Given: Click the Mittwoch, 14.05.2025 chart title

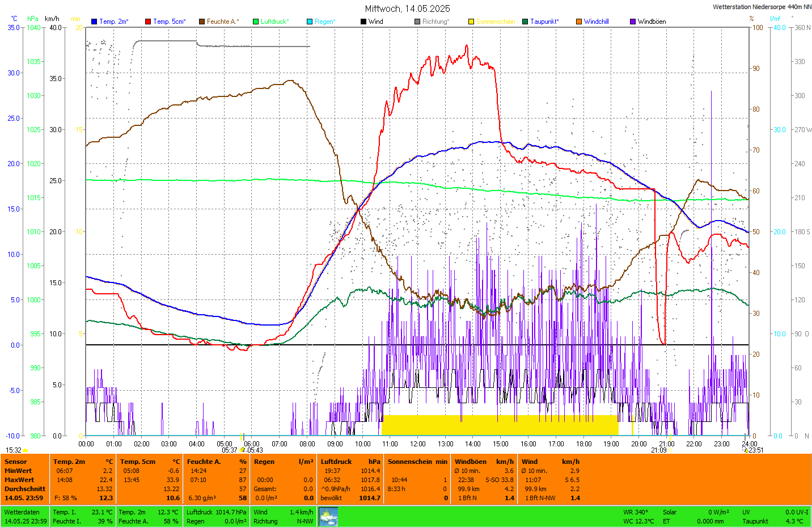Looking at the screenshot, I should [407, 9].
